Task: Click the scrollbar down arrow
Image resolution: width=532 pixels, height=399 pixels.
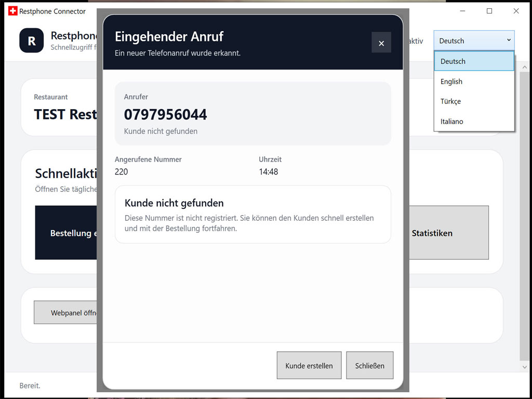Action: tap(525, 367)
